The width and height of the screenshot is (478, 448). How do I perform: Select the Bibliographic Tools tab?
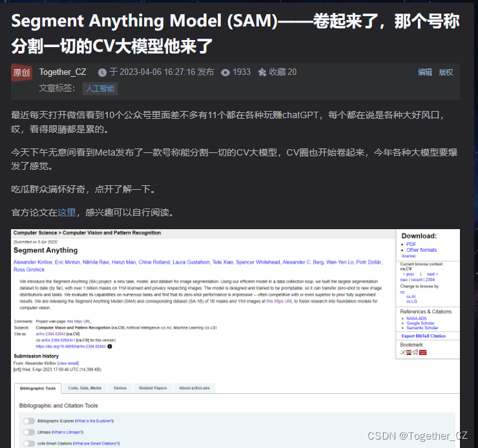(38, 389)
